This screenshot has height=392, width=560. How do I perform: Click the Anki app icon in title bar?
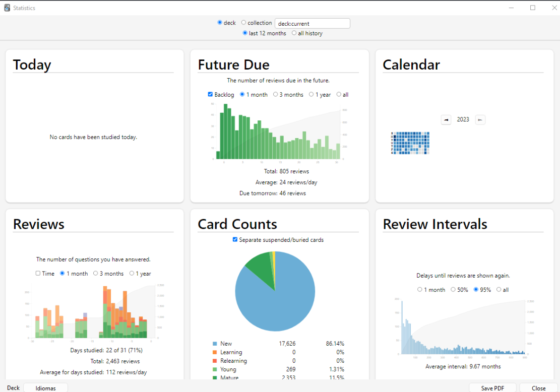[7, 8]
